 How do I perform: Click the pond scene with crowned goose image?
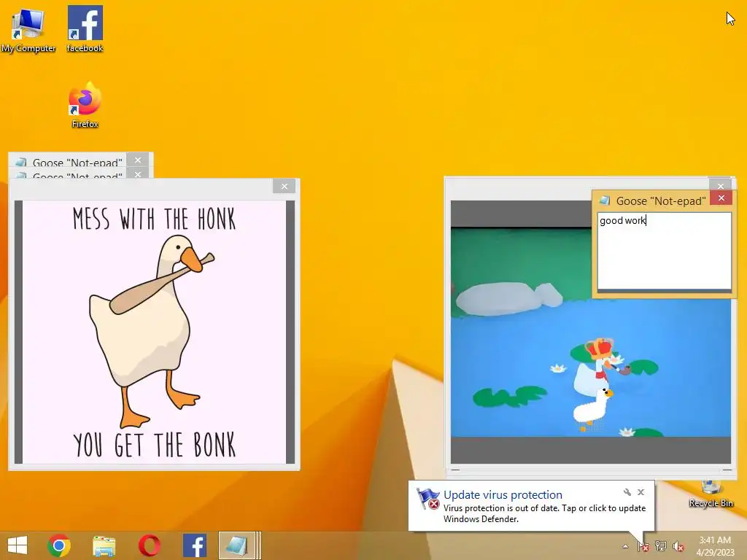591,332
